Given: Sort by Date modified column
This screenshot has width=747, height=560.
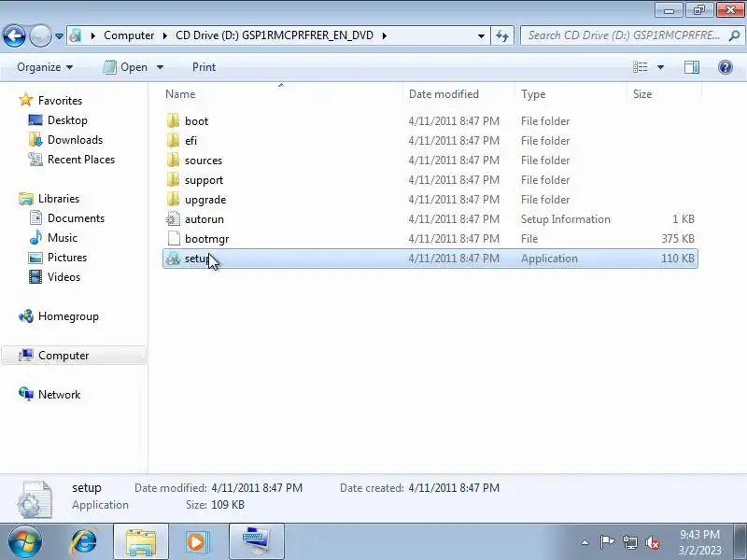Looking at the screenshot, I should tap(459, 94).
